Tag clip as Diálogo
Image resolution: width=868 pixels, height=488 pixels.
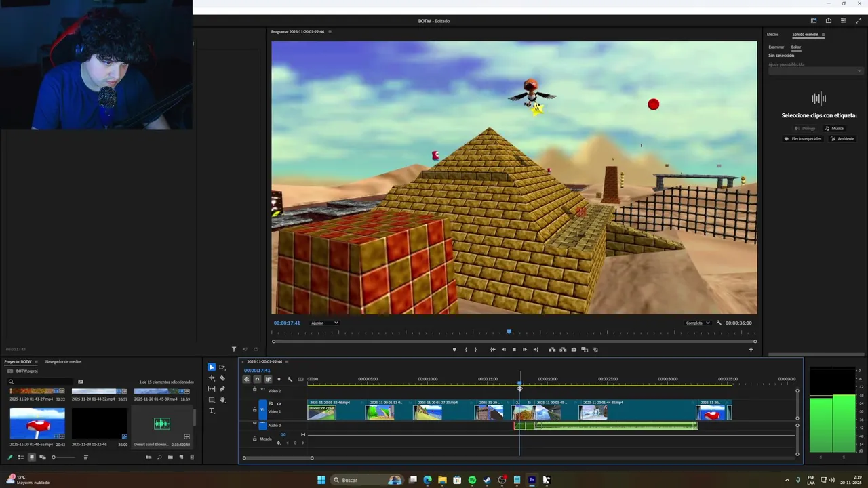click(805, 128)
